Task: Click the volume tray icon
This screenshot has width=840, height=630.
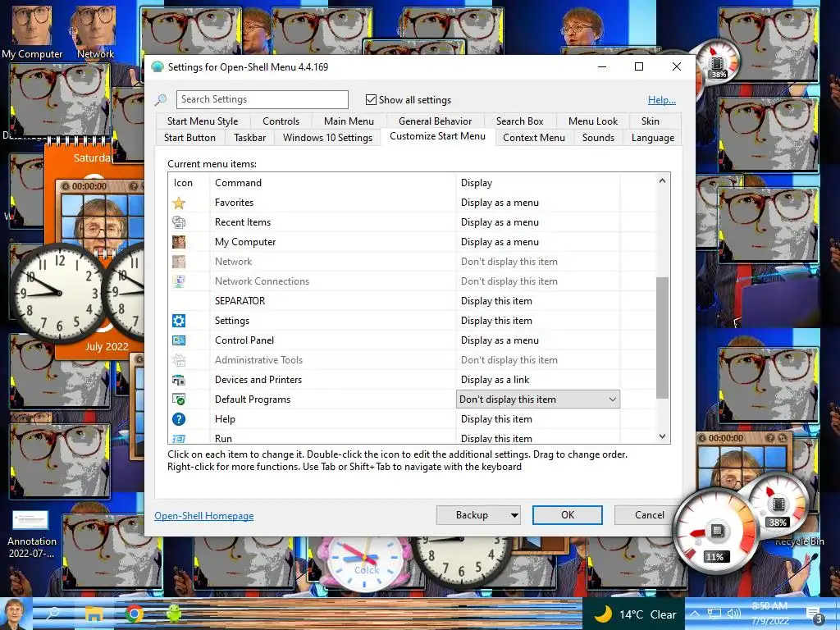Action: coord(733,614)
